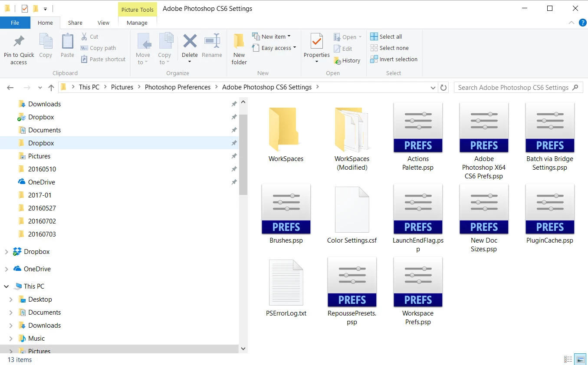The width and height of the screenshot is (588, 365).
Task: Expand the Dropbox tree node
Action: (x=7, y=252)
